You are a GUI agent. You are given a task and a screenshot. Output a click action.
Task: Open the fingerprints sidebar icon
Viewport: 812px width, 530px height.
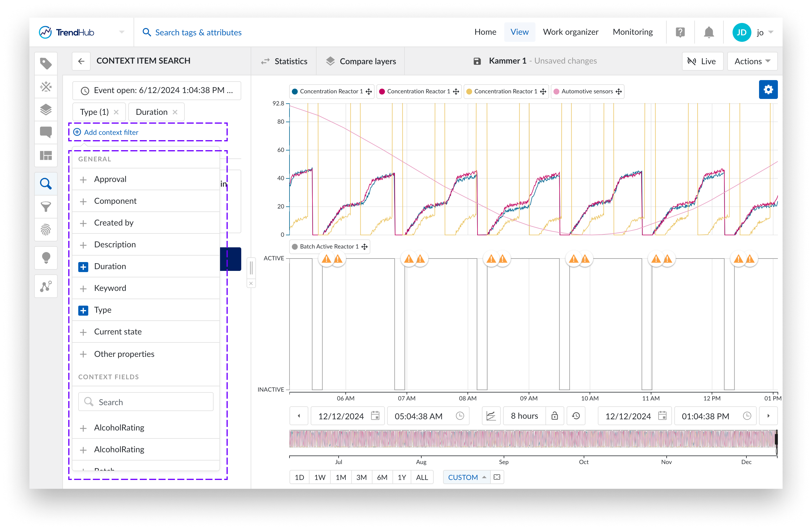[x=46, y=230]
